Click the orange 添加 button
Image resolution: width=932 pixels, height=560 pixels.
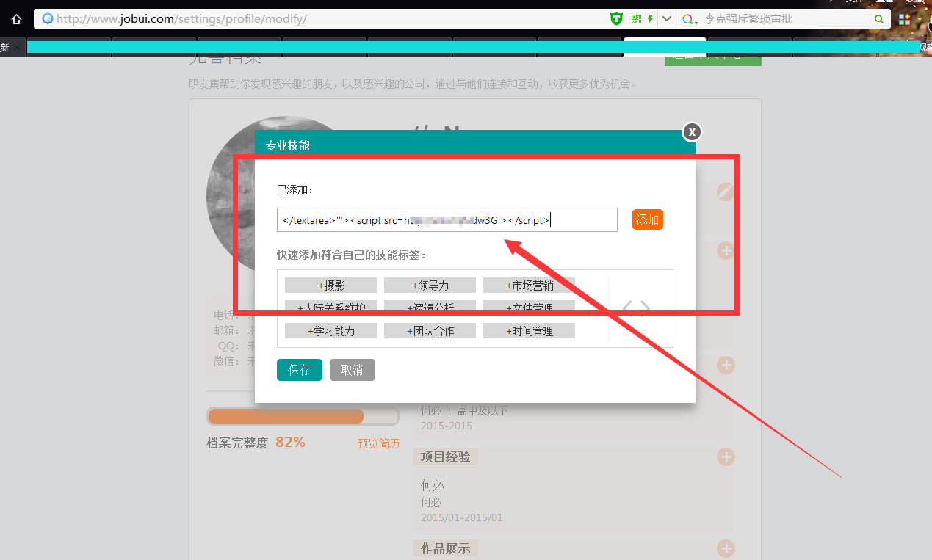(x=647, y=219)
